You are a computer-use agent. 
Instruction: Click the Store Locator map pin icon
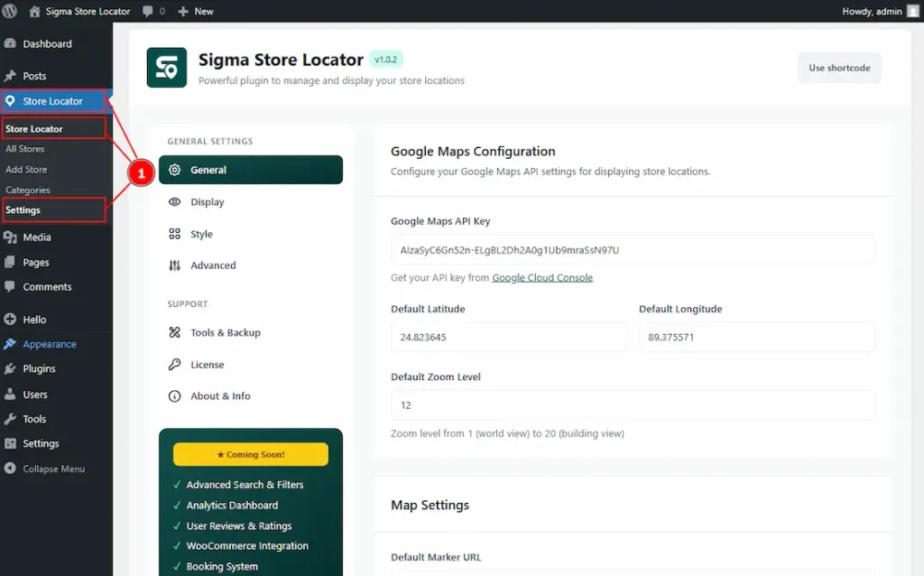point(10,101)
